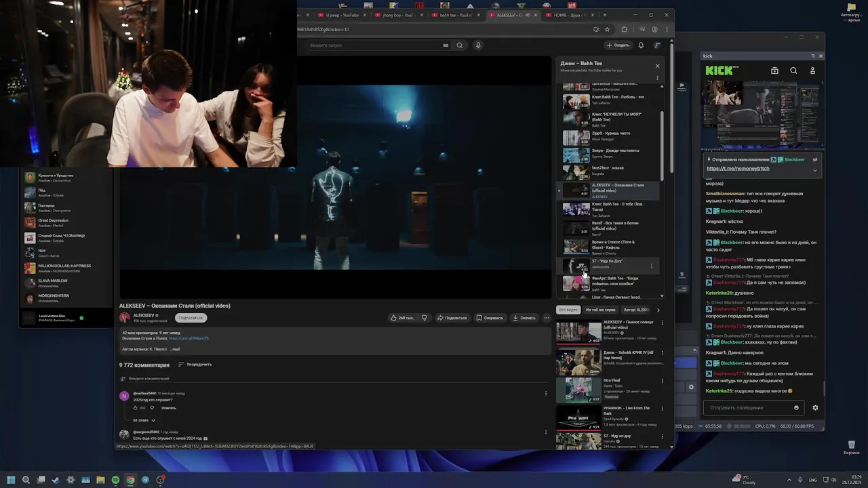Viewport: 868px width, 488px height.
Task: Open options for ST 'Иду Ко Дну' playlist row
Action: (x=652, y=266)
